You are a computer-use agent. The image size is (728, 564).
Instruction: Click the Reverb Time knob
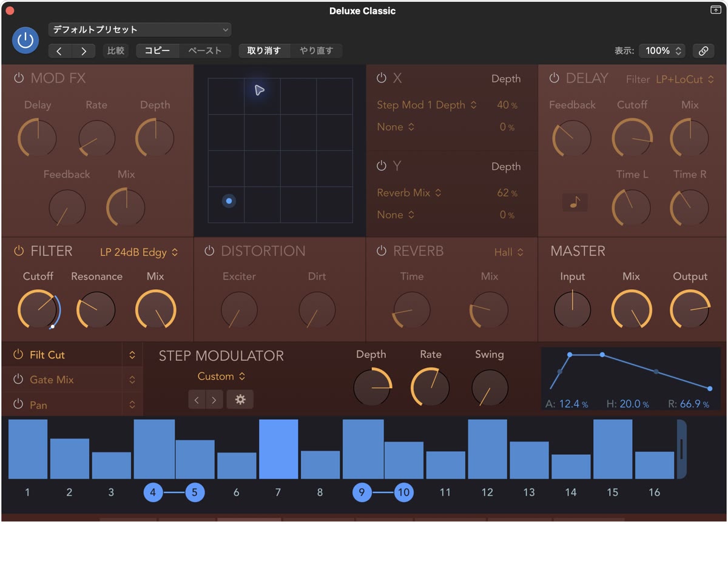point(411,310)
